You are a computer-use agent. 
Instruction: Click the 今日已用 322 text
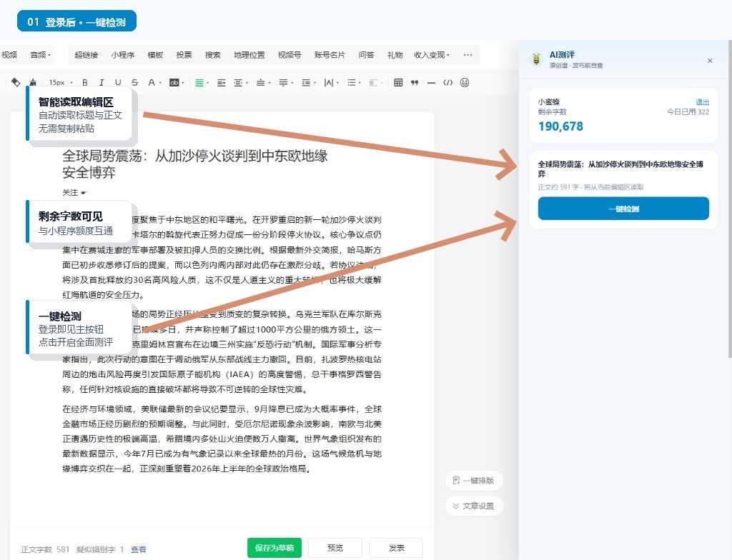pos(688,112)
